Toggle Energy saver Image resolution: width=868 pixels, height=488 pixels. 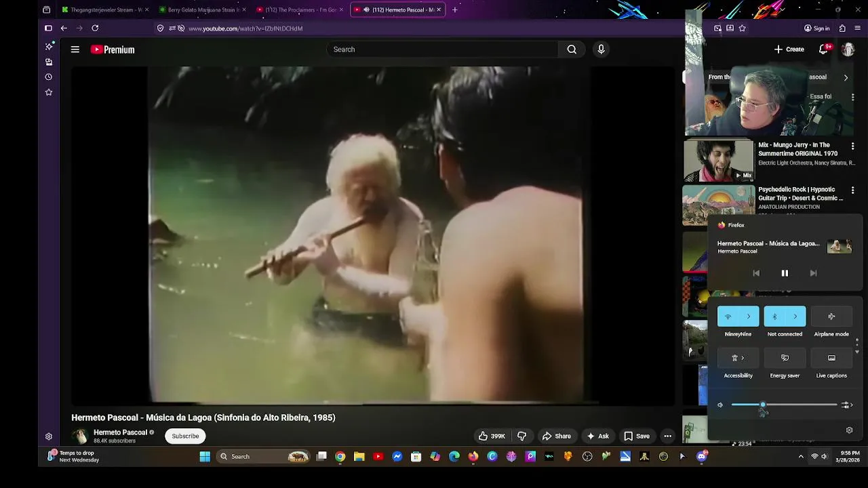tap(785, 358)
